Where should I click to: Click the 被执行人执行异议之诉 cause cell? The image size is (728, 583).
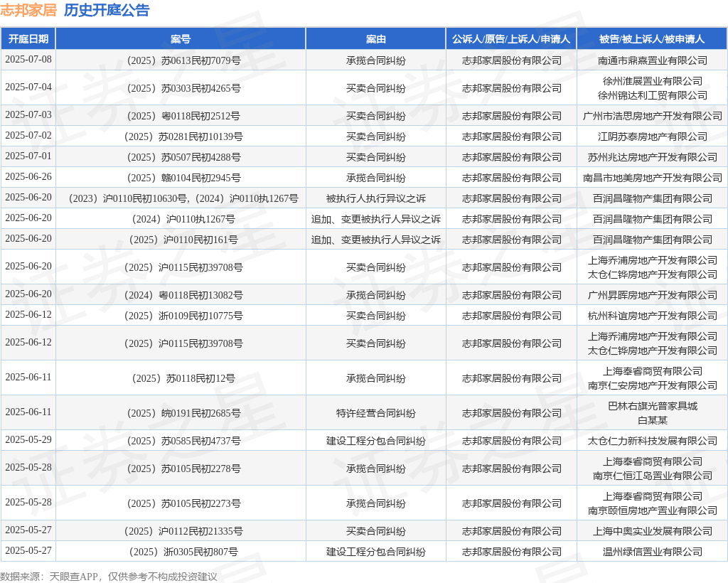(x=375, y=198)
